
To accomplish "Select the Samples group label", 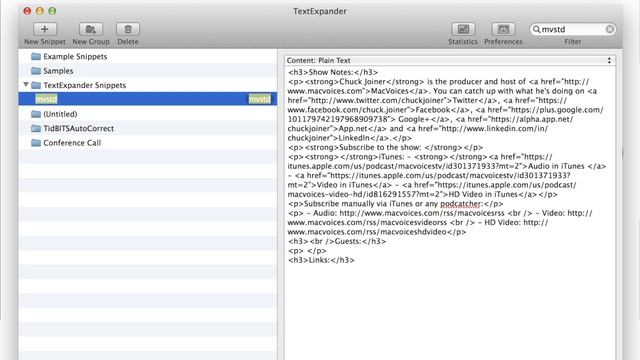I will click(58, 71).
